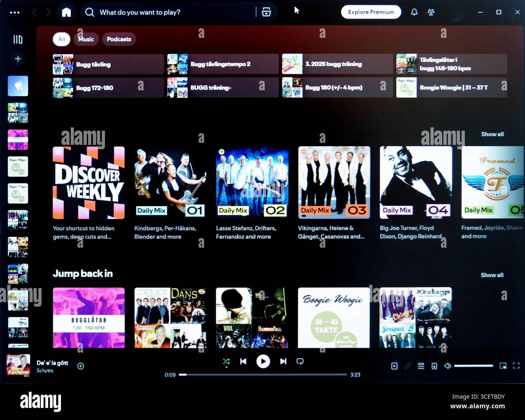Viewport: 525px width, 420px height.
Task: Click now playing album cover
Action: point(18,366)
